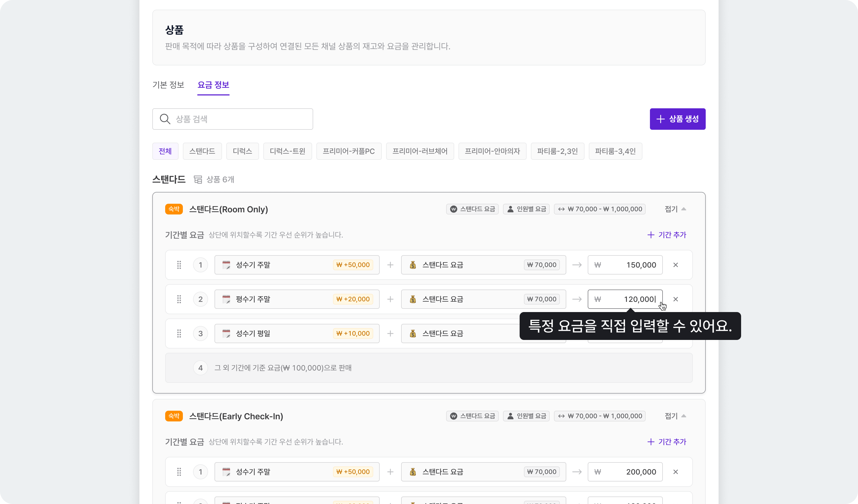The width and height of the screenshot is (858, 504).
Task: Select the 요금 정보 tab
Action: point(213,85)
